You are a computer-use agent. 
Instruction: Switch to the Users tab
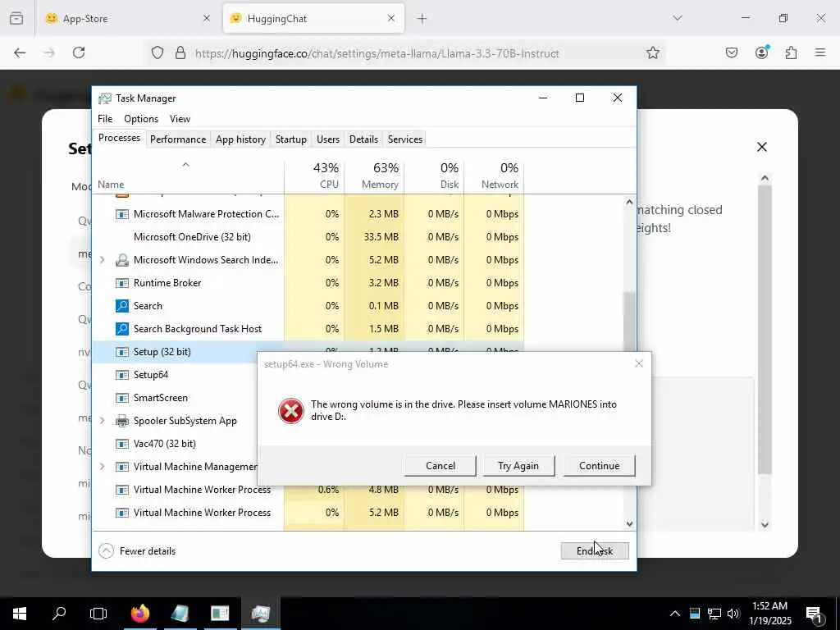point(328,139)
